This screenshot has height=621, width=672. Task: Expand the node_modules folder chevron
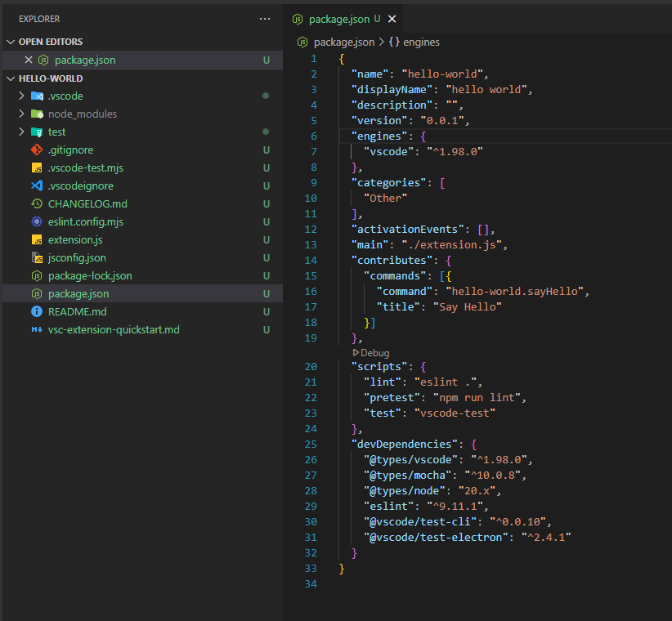[21, 114]
